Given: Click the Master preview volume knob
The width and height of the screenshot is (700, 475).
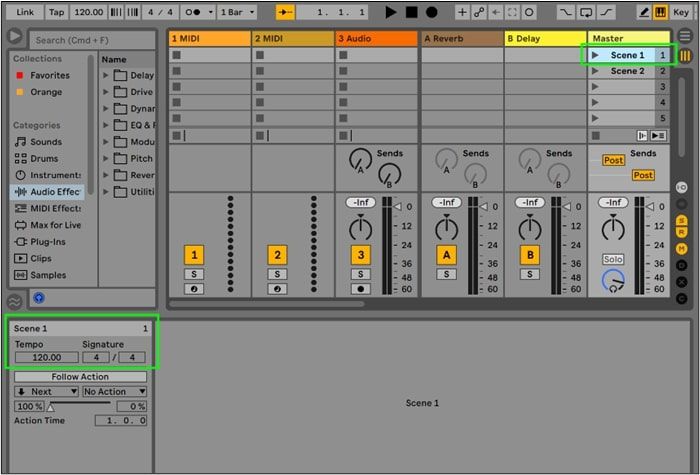Looking at the screenshot, I should click(613, 280).
